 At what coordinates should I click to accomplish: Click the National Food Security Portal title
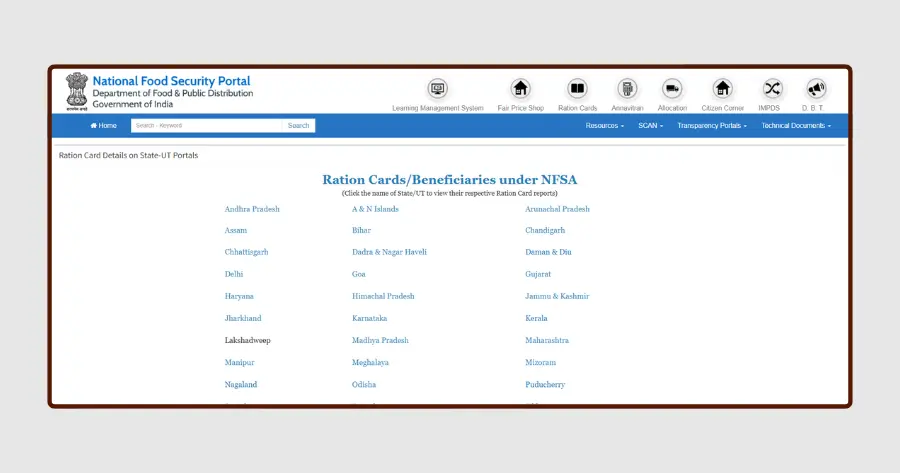point(172,81)
